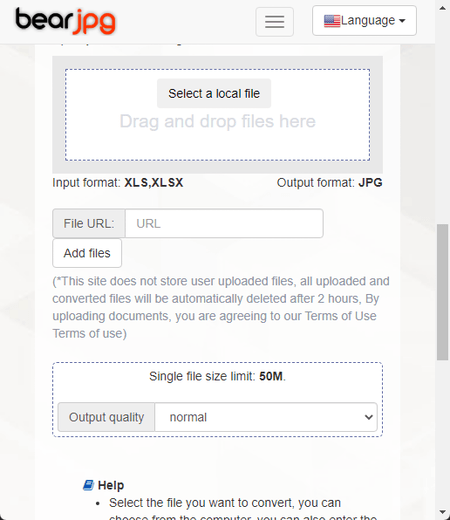The width and height of the screenshot is (450, 520).
Task: Click the Output format JPG text
Action: (330, 183)
